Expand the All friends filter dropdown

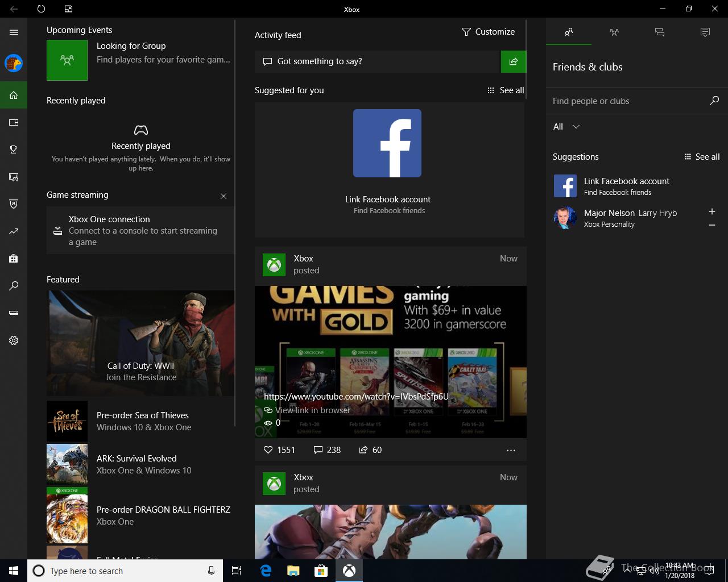click(x=566, y=127)
